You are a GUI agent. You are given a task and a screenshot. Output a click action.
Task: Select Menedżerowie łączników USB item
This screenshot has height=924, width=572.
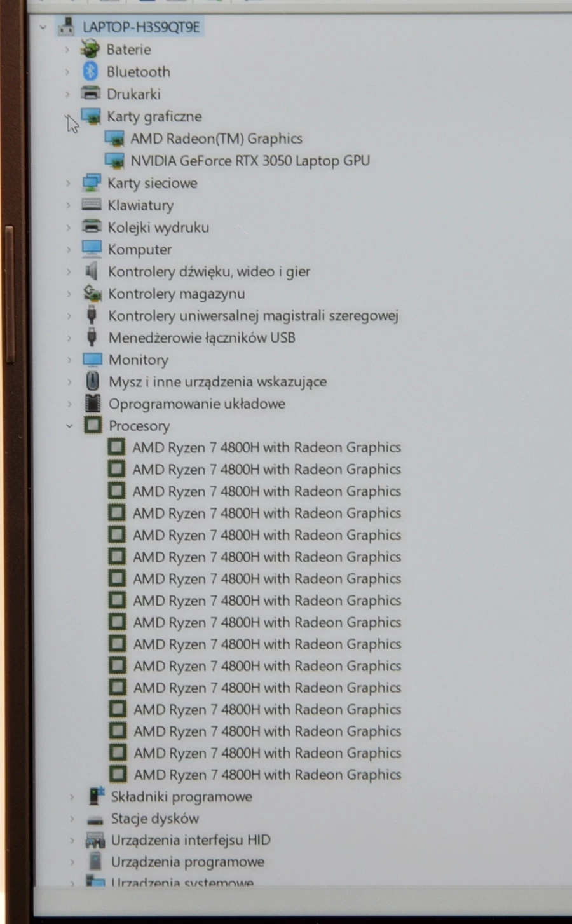(x=201, y=337)
